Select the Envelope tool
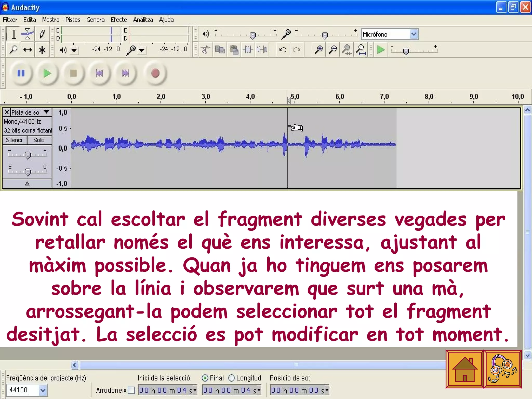 point(27,34)
